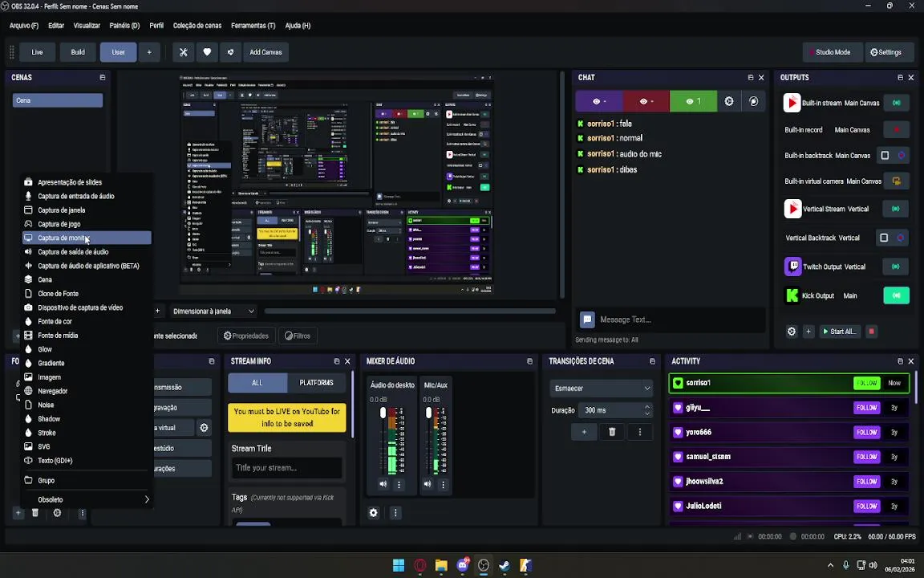Click the preview horizontal scrollbar
The height and width of the screenshot is (578, 924).
pos(410,311)
